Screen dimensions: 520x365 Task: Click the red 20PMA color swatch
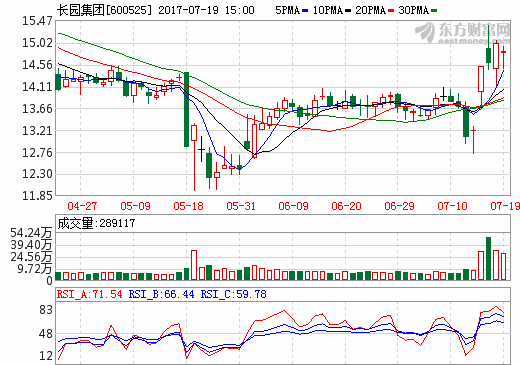391,11
